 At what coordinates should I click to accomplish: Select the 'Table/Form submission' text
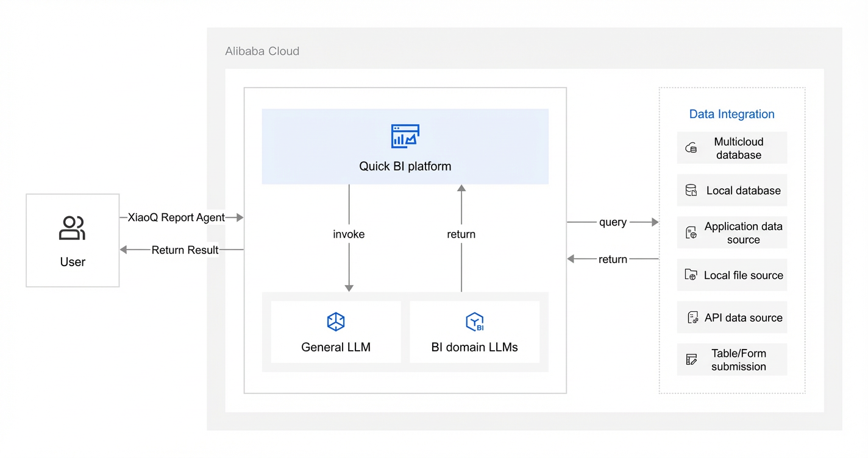739,360
